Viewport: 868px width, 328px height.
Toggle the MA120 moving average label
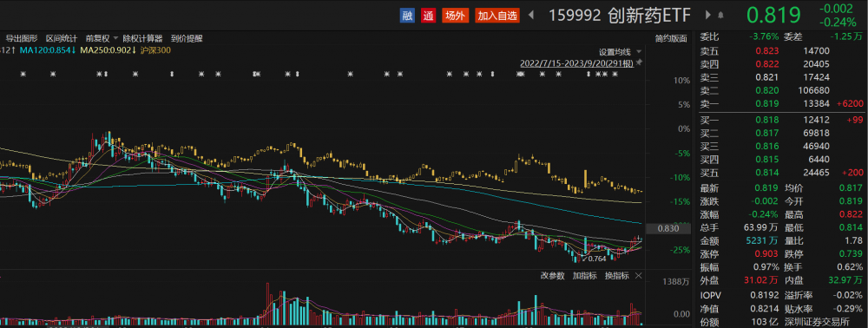tap(48, 50)
